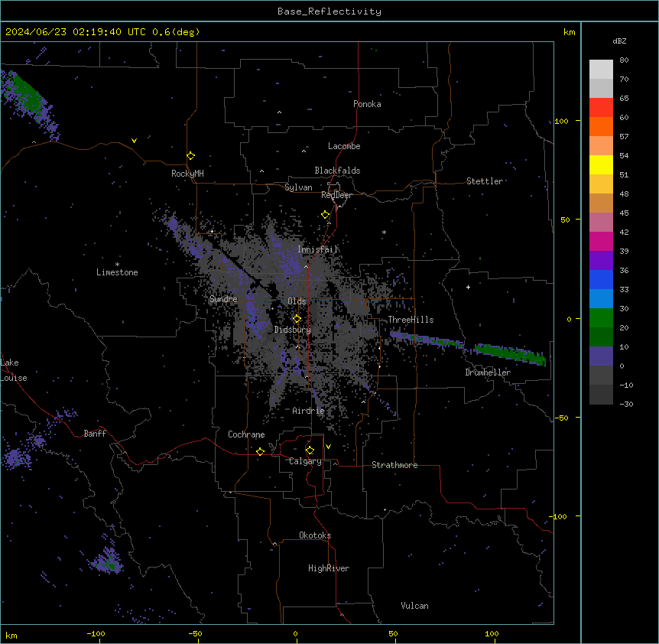
Task: Select the asterisk marker above Limestone
Action: pyautogui.click(x=117, y=265)
